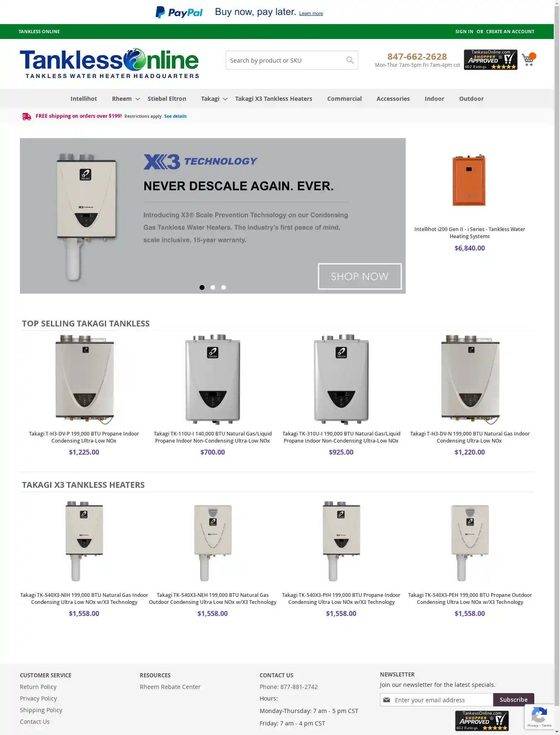Screen dimensions: 560x735
Task: Click the page vertical scrollbar
Action: coord(557,332)
